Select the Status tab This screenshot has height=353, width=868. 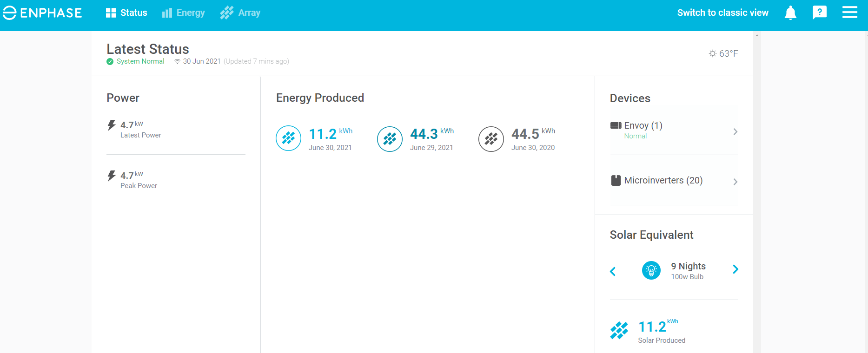click(126, 13)
